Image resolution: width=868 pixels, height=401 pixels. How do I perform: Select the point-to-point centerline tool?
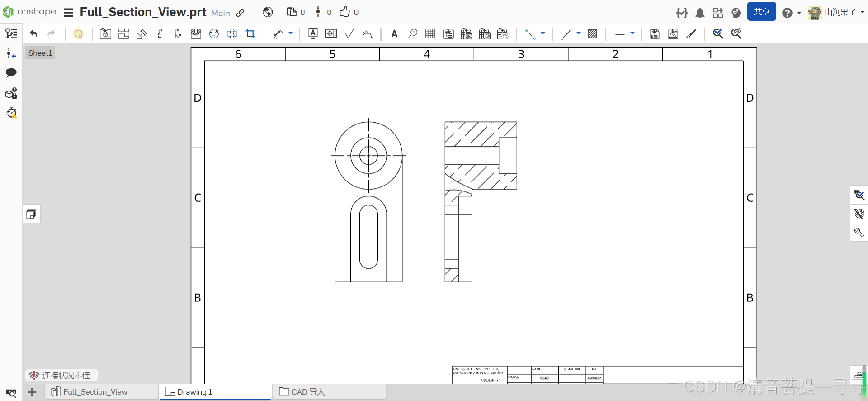(x=530, y=34)
